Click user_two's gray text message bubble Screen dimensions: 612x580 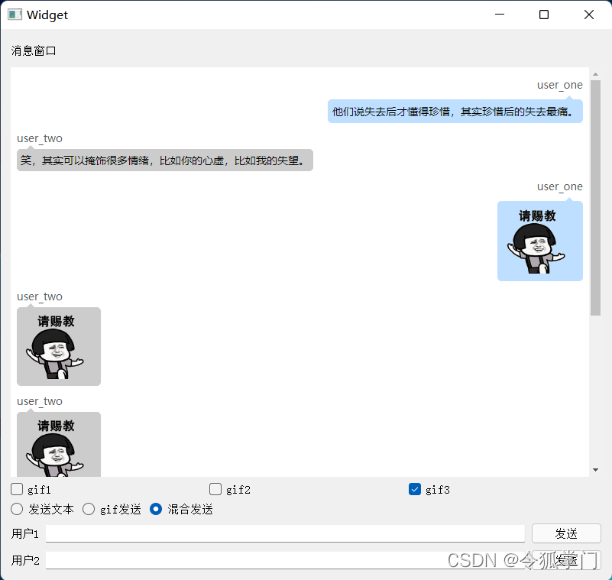pos(165,160)
